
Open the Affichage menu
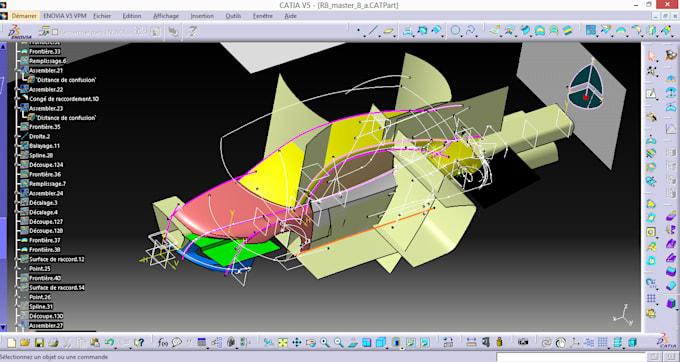[166, 16]
